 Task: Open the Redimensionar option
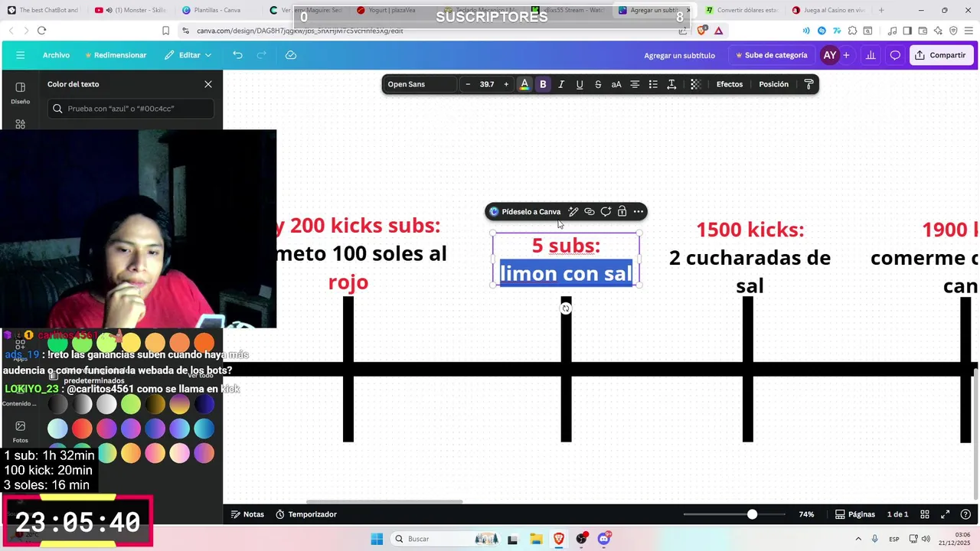116,55
